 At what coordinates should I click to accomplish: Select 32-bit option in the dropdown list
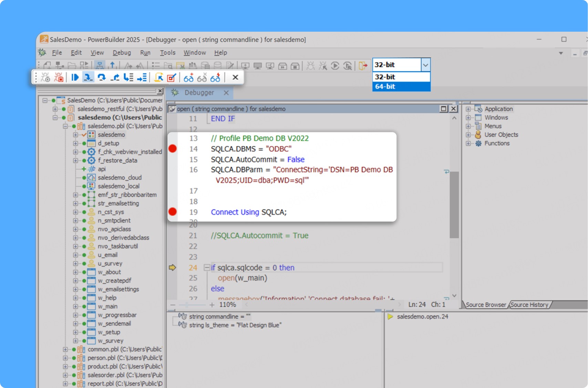(401, 77)
